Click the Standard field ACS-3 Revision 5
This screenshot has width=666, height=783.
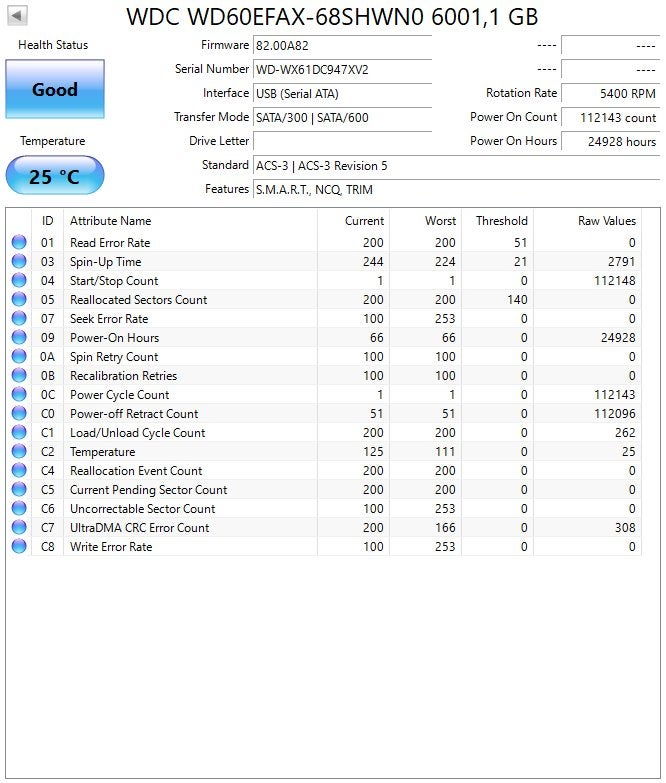coord(456,165)
